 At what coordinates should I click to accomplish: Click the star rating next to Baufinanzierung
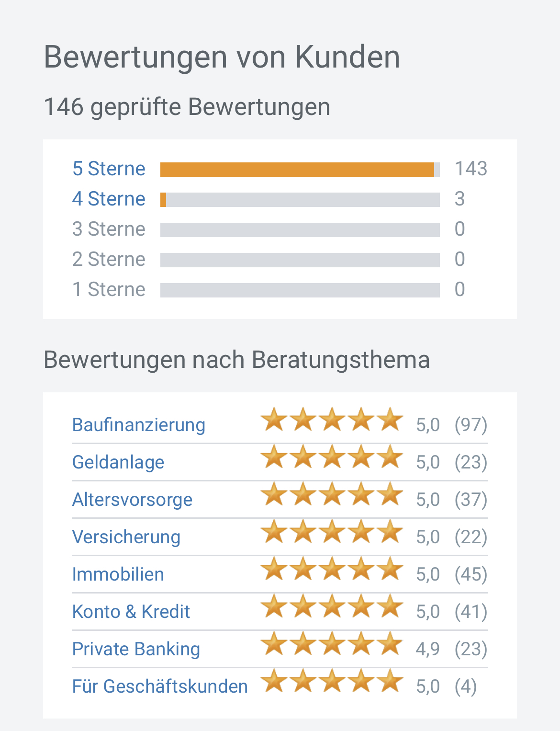(332, 420)
